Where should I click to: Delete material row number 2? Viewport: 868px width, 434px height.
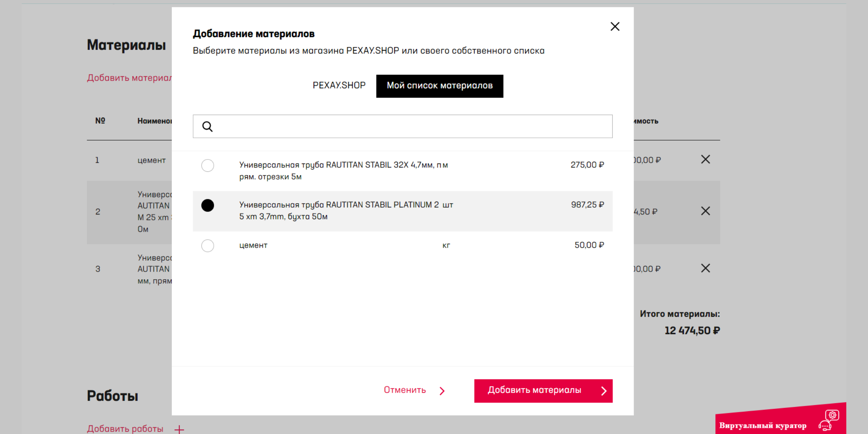[705, 211]
